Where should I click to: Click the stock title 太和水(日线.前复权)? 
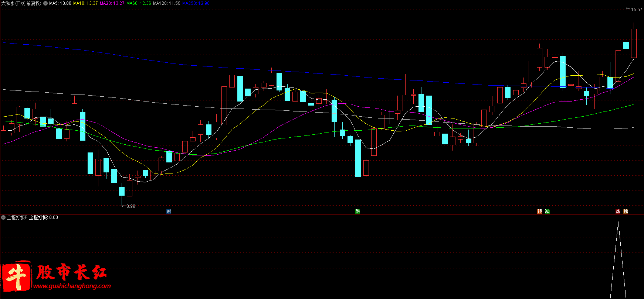(x=21, y=3)
